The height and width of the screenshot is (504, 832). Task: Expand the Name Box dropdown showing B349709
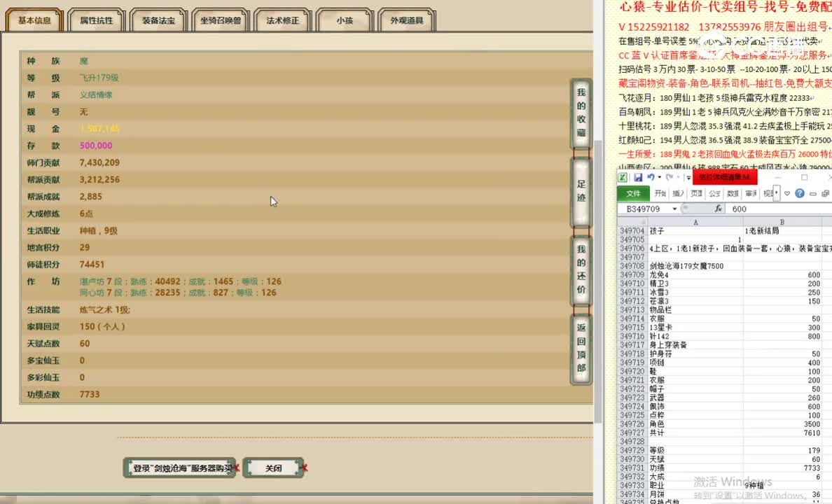(x=674, y=208)
